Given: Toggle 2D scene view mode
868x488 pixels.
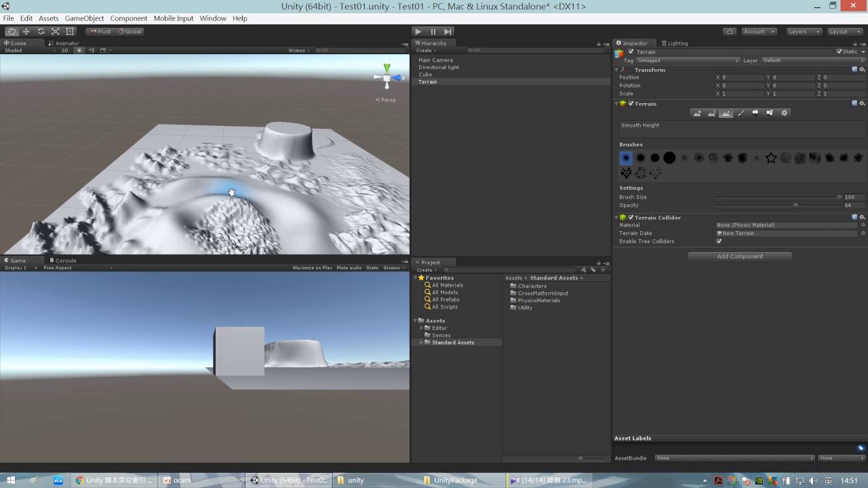Looking at the screenshot, I should coord(65,50).
